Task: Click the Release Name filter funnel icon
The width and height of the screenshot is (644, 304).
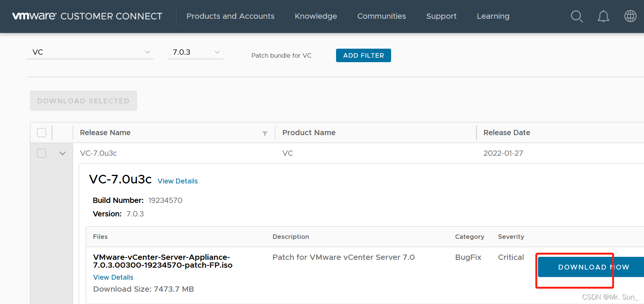Action: (x=265, y=133)
